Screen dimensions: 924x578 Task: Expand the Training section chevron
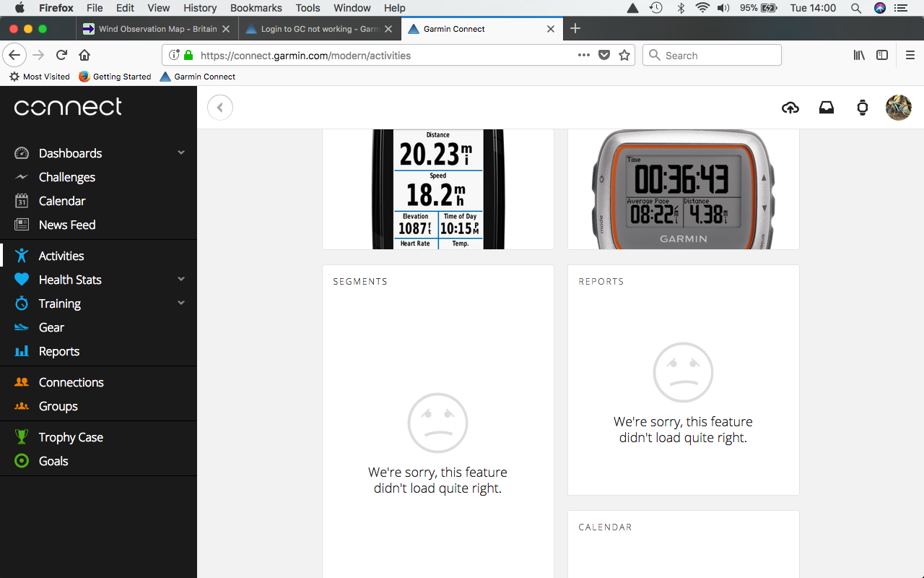(181, 303)
